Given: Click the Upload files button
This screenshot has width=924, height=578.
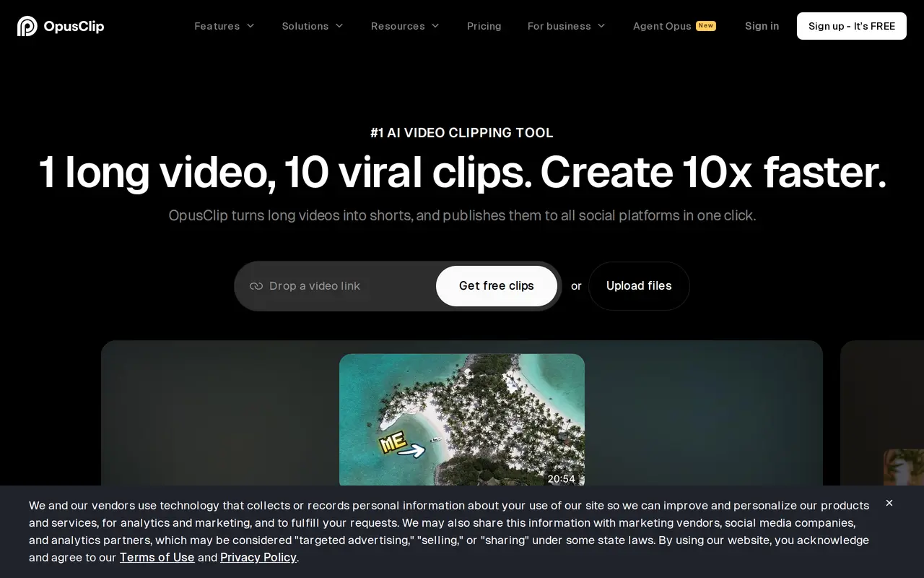Looking at the screenshot, I should (639, 286).
